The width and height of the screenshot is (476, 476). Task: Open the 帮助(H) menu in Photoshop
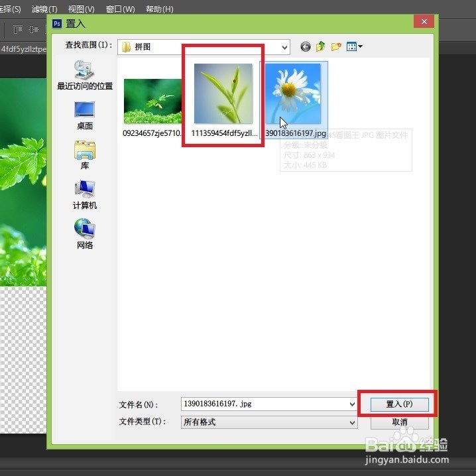(159, 9)
